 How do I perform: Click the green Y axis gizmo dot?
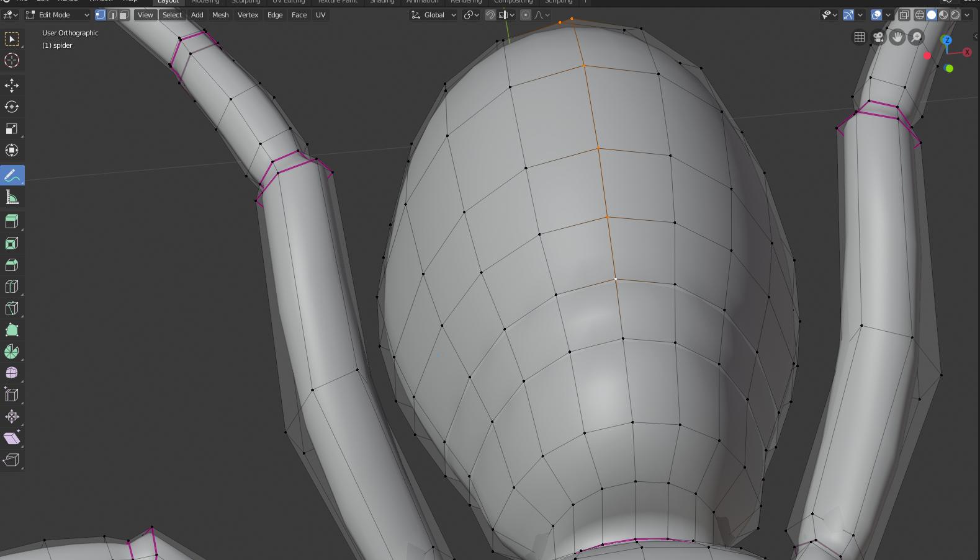[948, 68]
